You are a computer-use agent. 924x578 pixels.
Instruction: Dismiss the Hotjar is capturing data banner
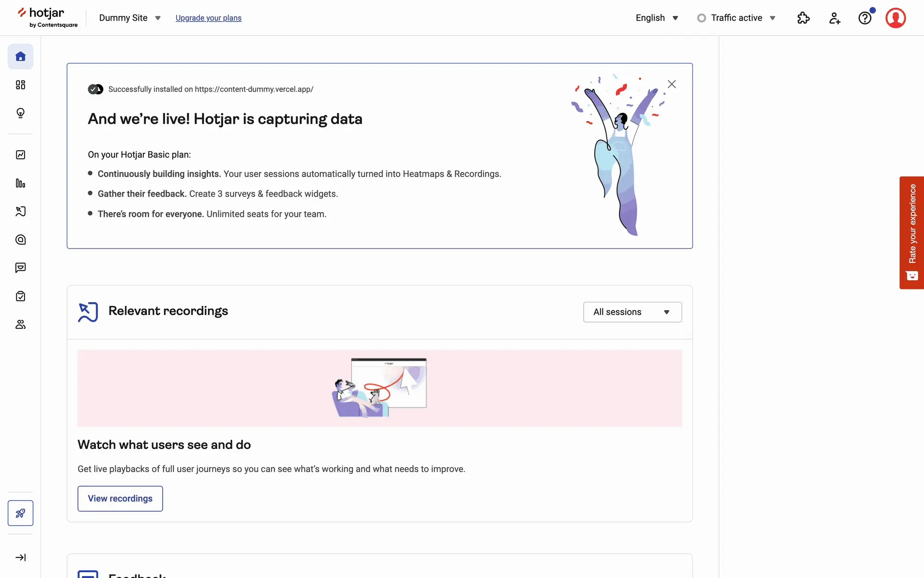point(672,84)
